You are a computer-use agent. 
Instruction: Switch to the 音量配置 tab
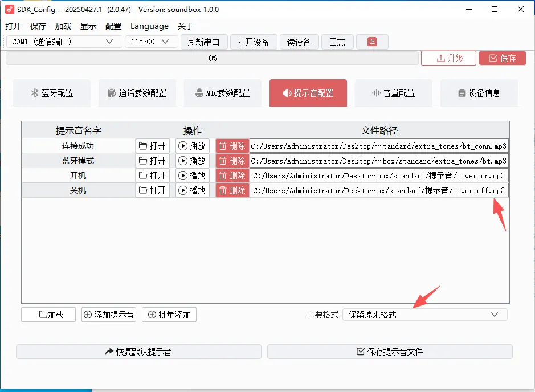point(394,93)
